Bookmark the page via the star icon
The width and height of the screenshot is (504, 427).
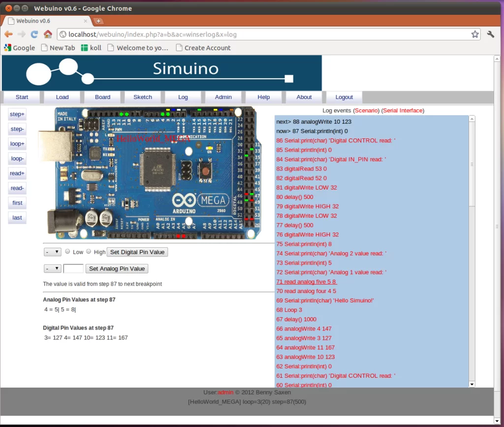(x=474, y=34)
